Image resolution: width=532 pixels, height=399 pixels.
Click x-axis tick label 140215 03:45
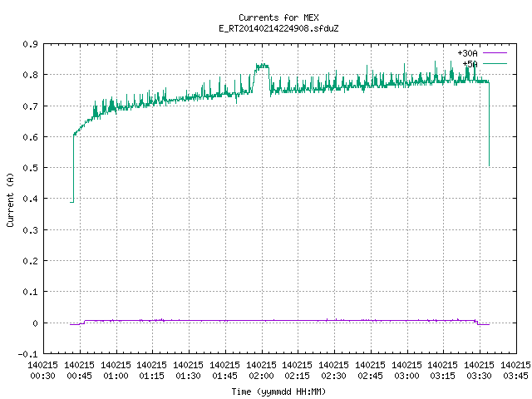[515, 370]
